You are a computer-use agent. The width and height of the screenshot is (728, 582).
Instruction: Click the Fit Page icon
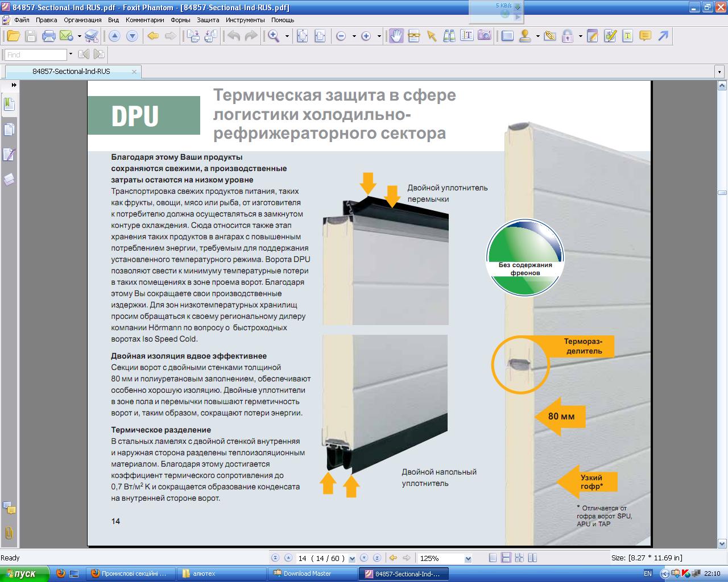pos(303,36)
